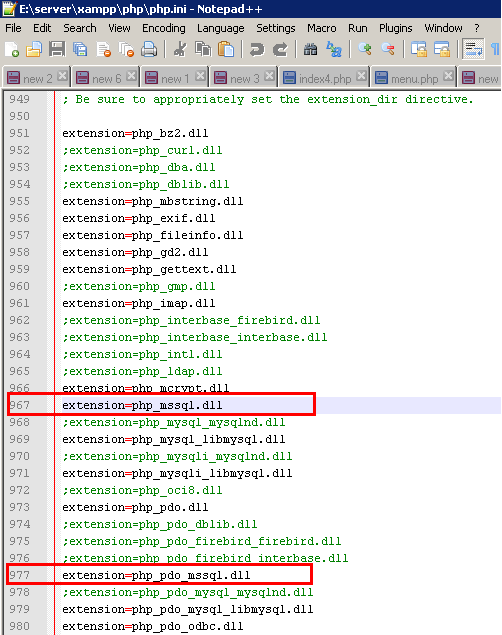The image size is (502, 635).
Task: Toggle synchronized horizontal scrolling icon
Action: tap(442, 49)
